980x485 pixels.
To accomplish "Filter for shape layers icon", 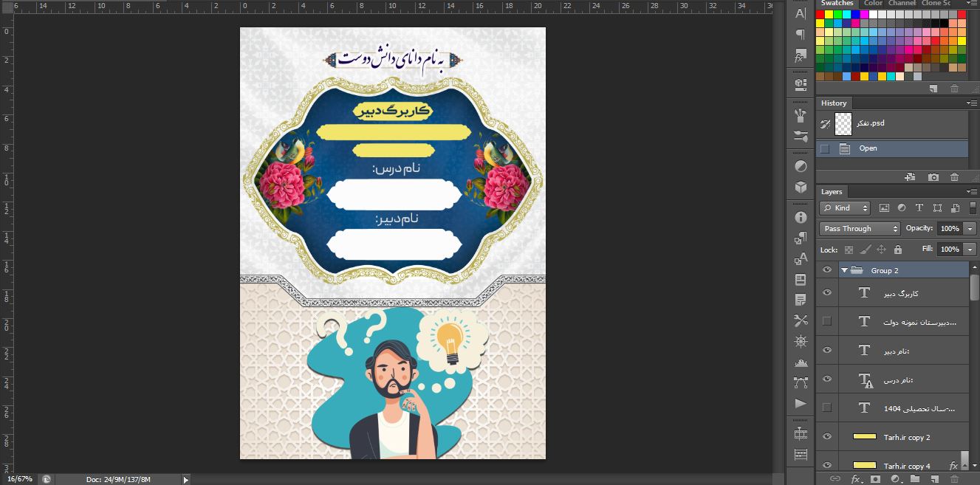I will (x=937, y=208).
